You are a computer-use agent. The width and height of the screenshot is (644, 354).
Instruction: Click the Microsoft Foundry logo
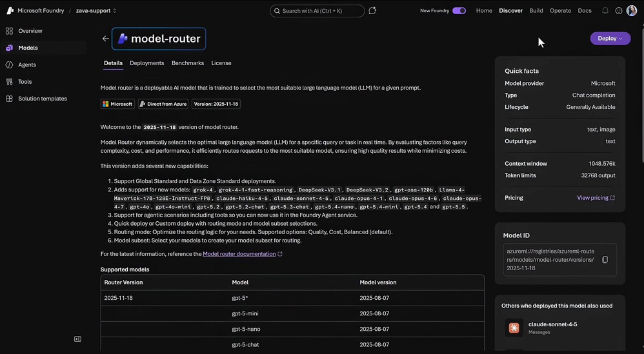pos(10,11)
